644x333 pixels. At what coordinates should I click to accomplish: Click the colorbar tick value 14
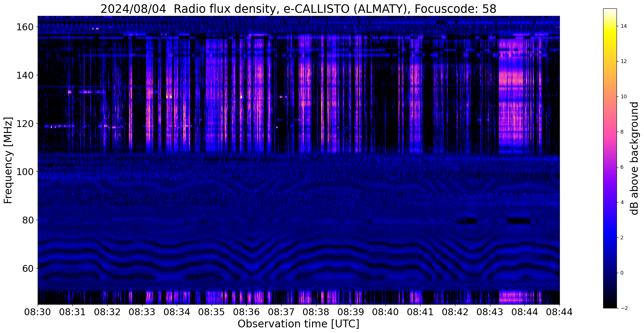tap(624, 26)
